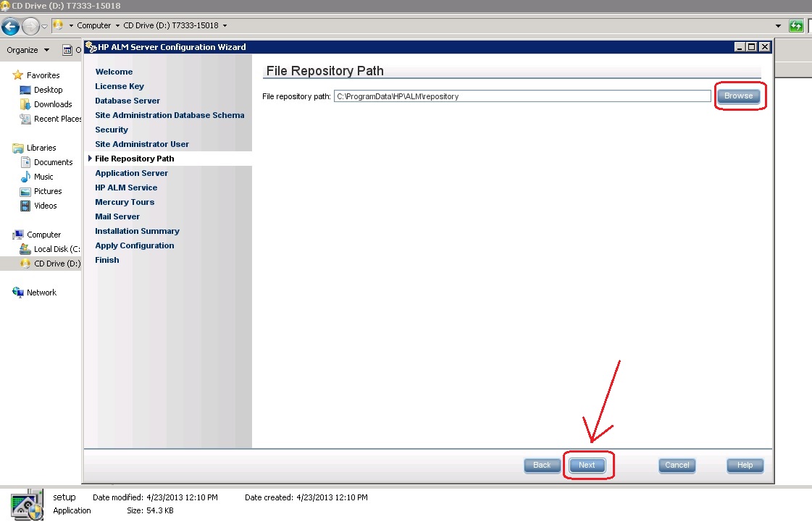Open Help for the wizard
This screenshot has height=522, width=812.
pos(745,465)
